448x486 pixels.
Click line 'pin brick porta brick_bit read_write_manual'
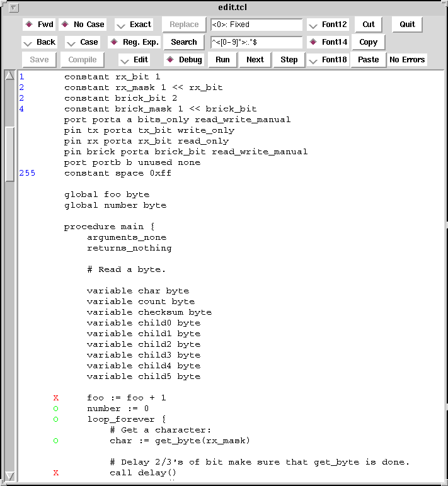tap(186, 152)
